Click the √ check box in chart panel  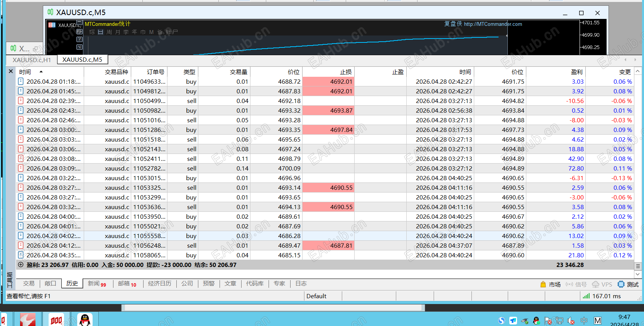[x=79, y=47]
